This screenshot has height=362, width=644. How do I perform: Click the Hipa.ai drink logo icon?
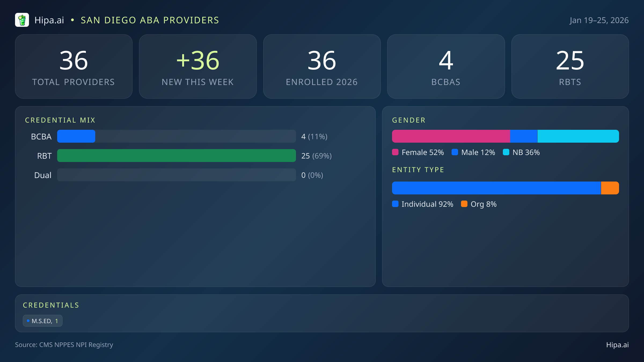click(x=22, y=20)
